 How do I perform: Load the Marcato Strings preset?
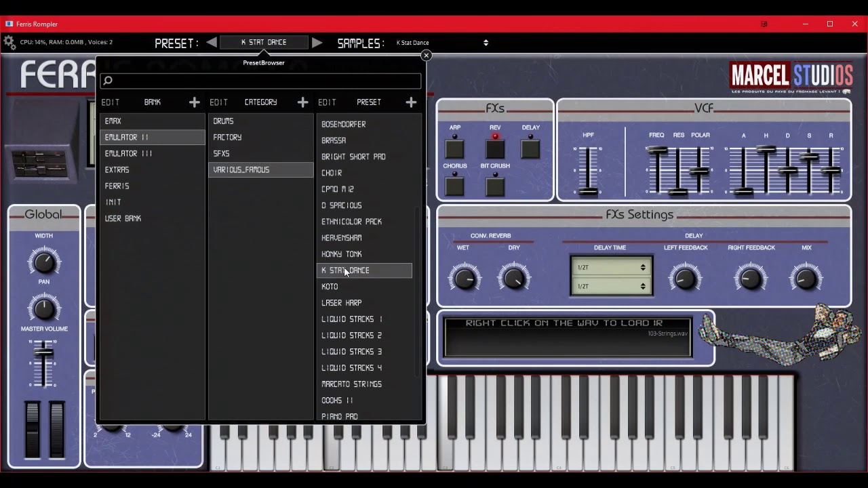click(x=365, y=384)
